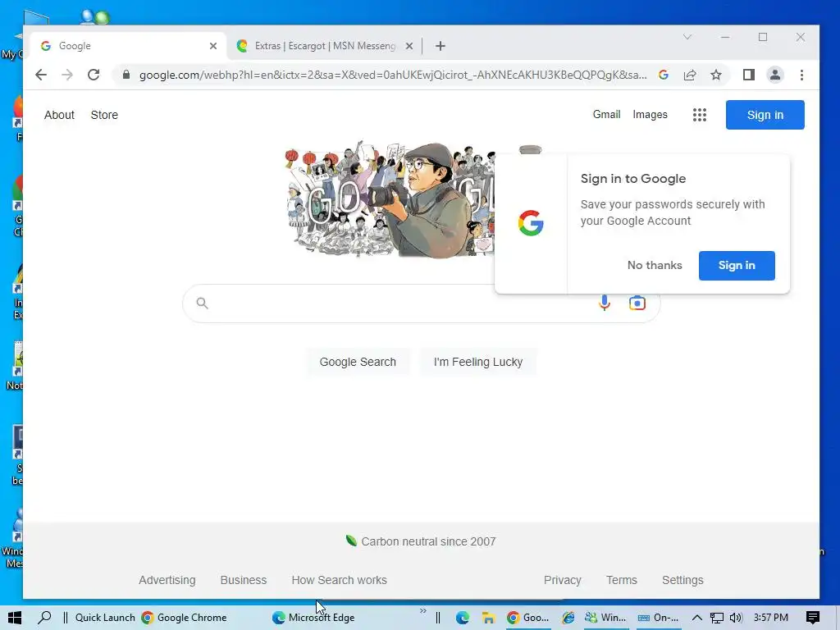Switch to Goo... Chrome taskbar button

(x=528, y=618)
